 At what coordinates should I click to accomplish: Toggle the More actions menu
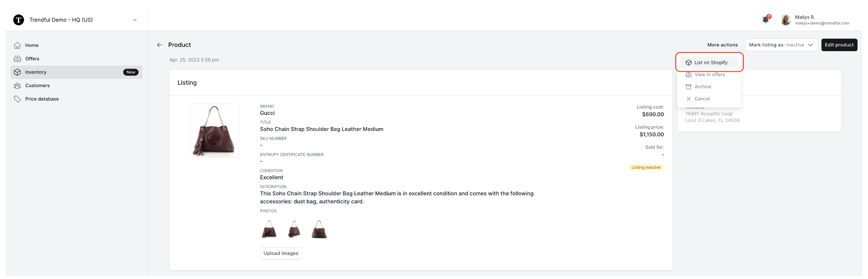(x=722, y=45)
